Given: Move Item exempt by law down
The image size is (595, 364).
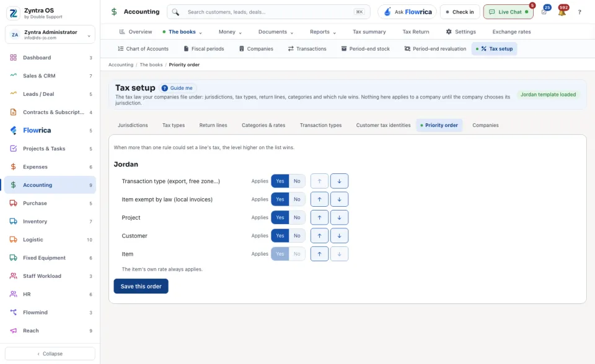Looking at the screenshot, I should (x=339, y=199).
